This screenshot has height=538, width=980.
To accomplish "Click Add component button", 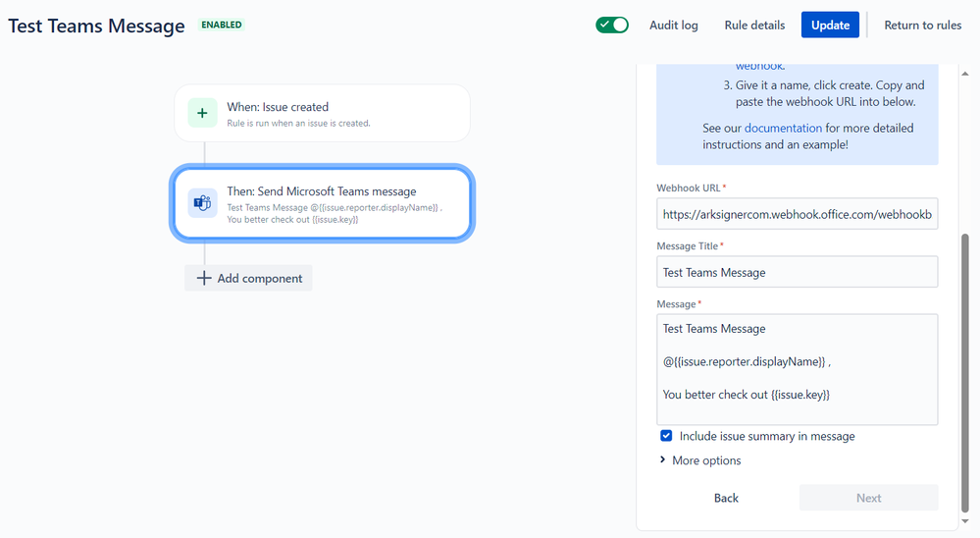I will (249, 279).
